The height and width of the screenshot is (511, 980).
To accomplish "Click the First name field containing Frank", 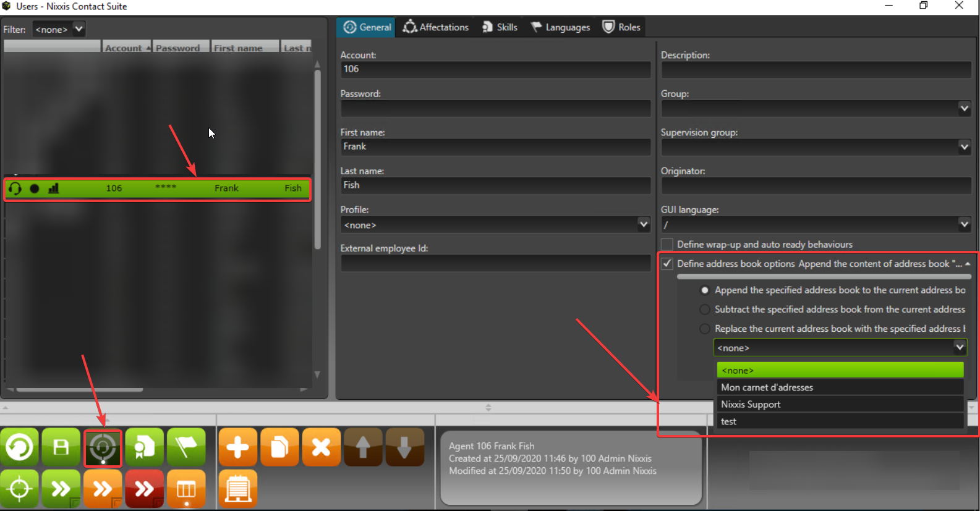I will click(x=495, y=146).
